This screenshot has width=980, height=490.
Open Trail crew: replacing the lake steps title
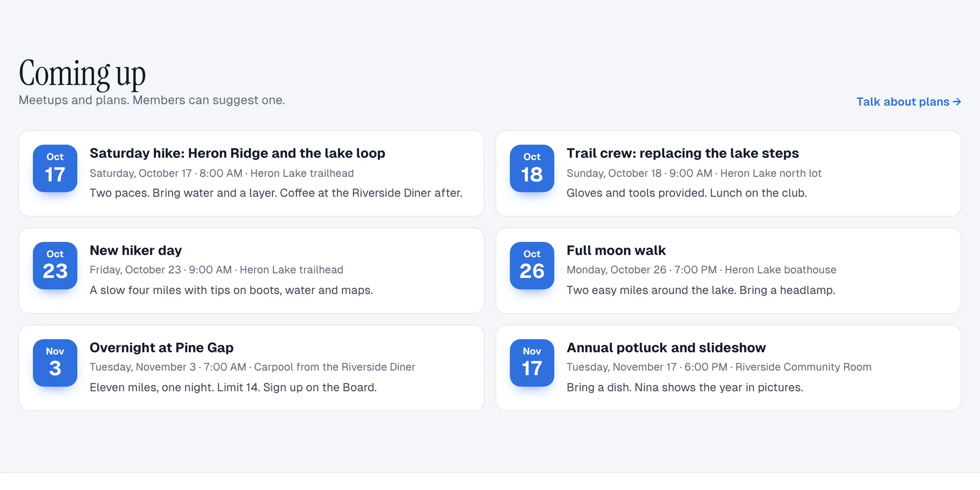tap(682, 153)
